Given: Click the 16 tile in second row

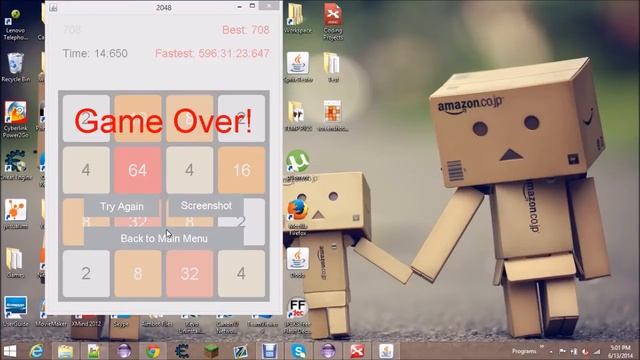Looking at the screenshot, I should coord(241,170).
